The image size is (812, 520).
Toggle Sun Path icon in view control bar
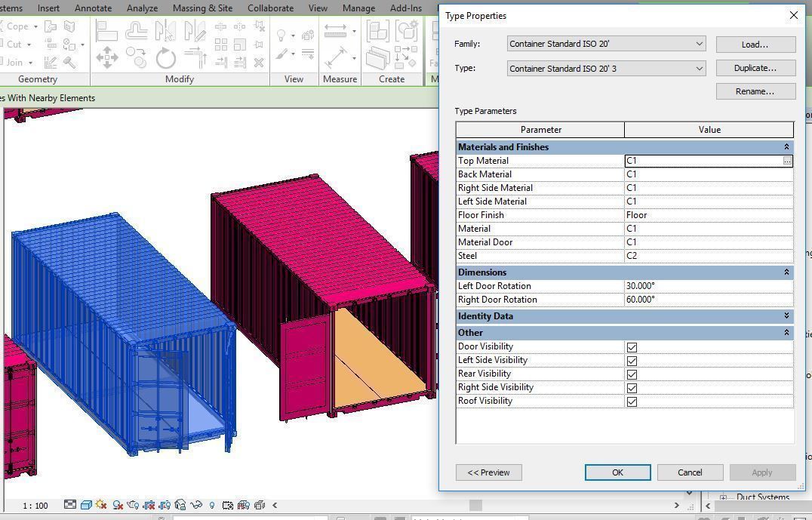101,505
